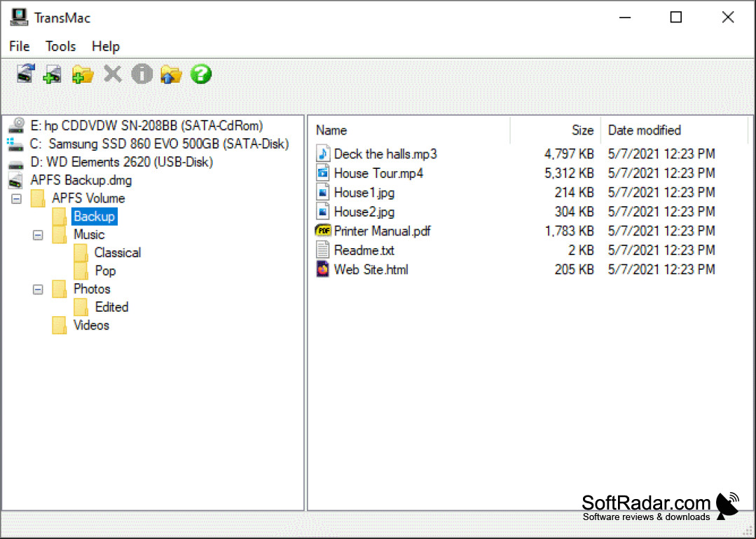Viewport: 756px width, 539px height.
Task: Click the 4,797 KB size value
Action: point(569,153)
